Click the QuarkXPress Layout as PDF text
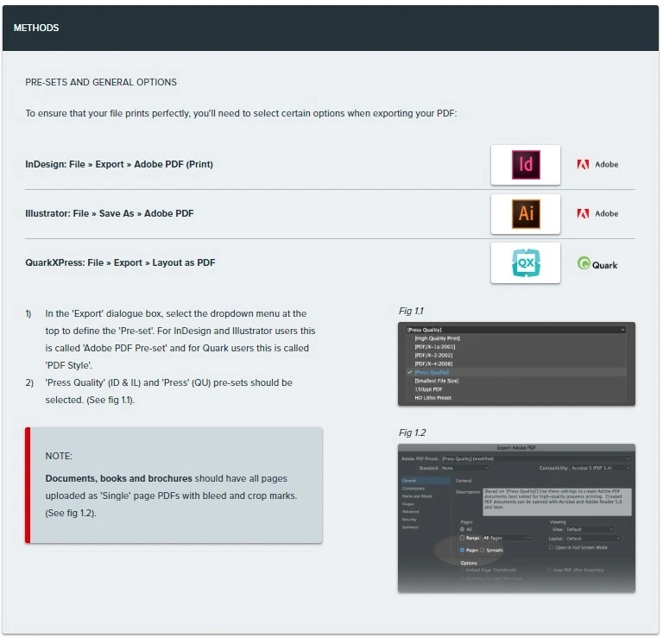 coord(120,262)
